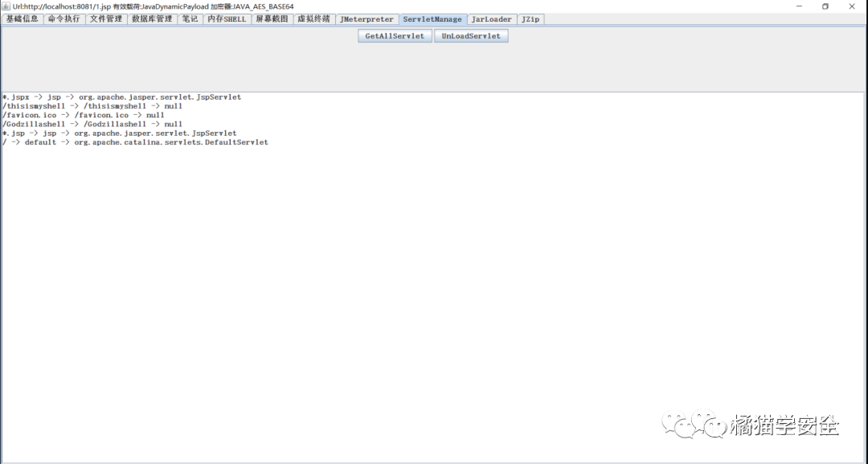Open the 笔记 tab
Screen dimensions: 868x464
[190, 18]
